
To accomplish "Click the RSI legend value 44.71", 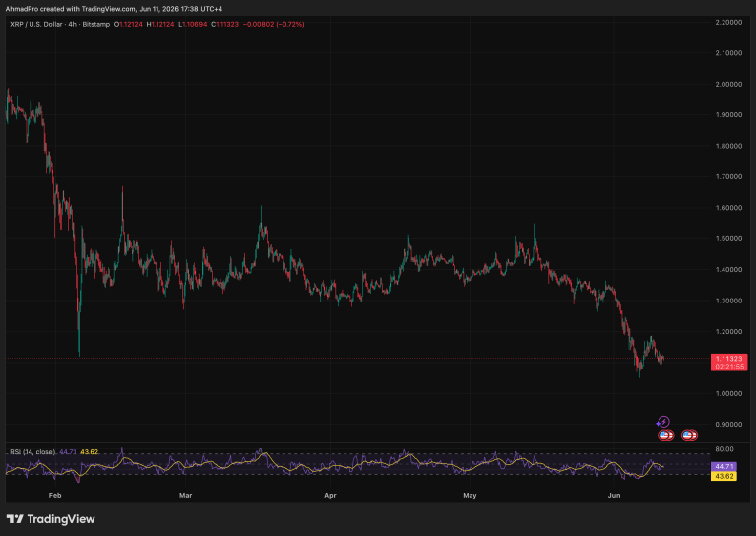I will click(x=68, y=452).
